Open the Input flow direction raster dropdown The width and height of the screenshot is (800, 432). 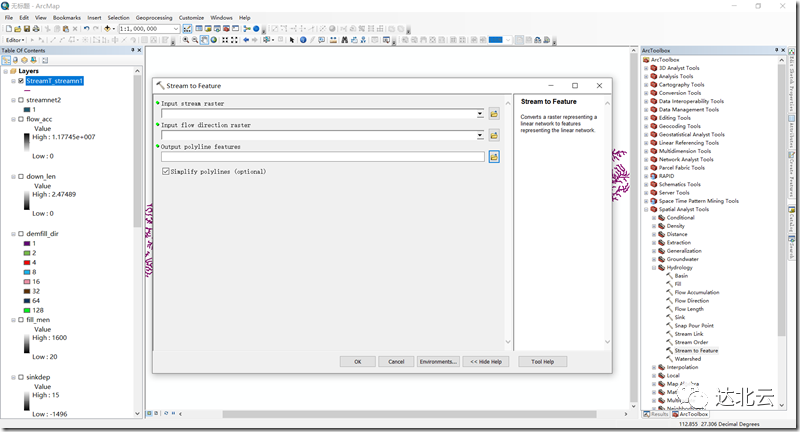point(480,135)
